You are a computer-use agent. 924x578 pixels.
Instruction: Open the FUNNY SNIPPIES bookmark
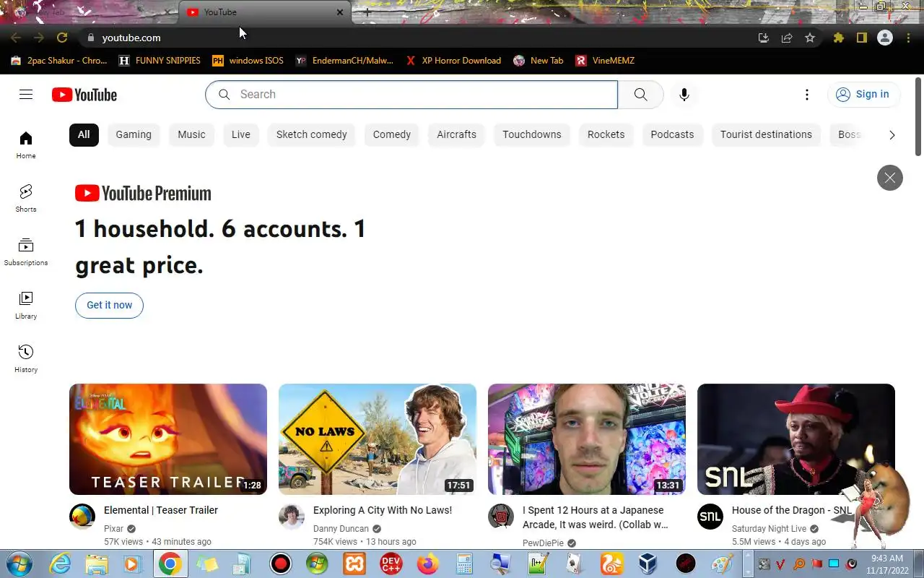click(160, 61)
